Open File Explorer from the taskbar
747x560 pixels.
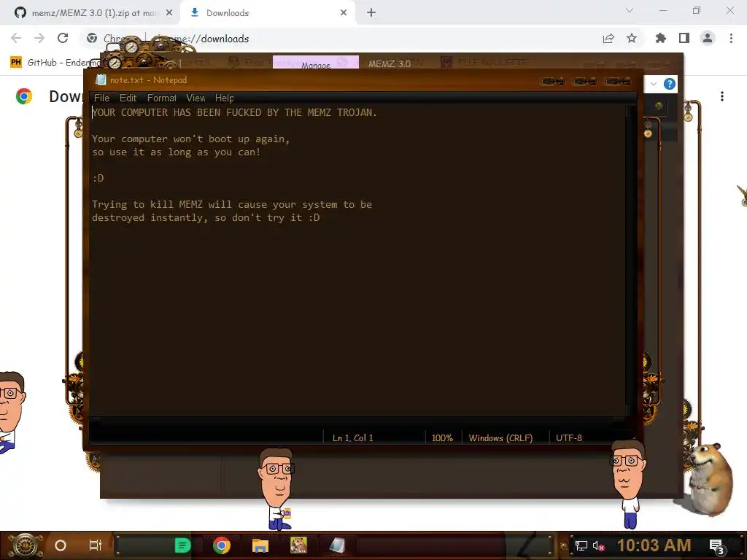pos(260,545)
